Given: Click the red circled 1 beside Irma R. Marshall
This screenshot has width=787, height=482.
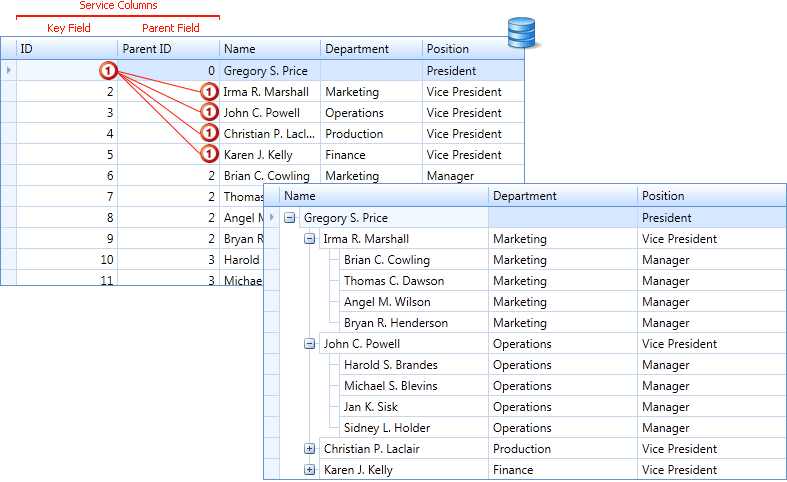Looking at the screenshot, I should coord(209,92).
